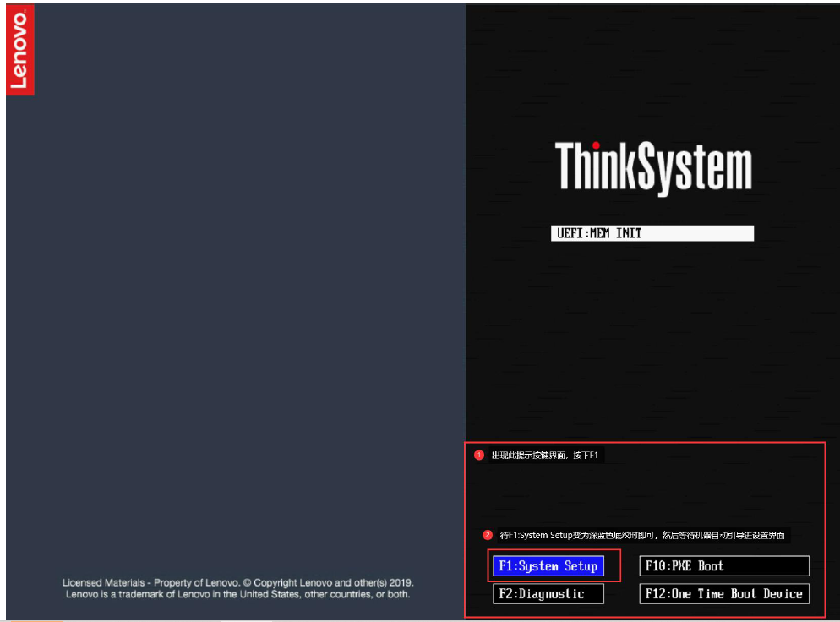Viewport: 840px width, 622px height.
Task: Open F12:One Time Boot Device
Action: 723,593
